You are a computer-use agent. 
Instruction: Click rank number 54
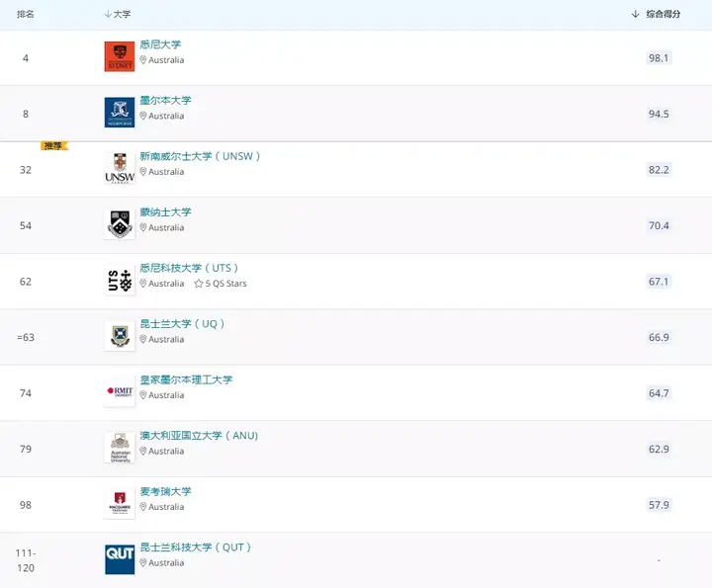[x=26, y=225]
